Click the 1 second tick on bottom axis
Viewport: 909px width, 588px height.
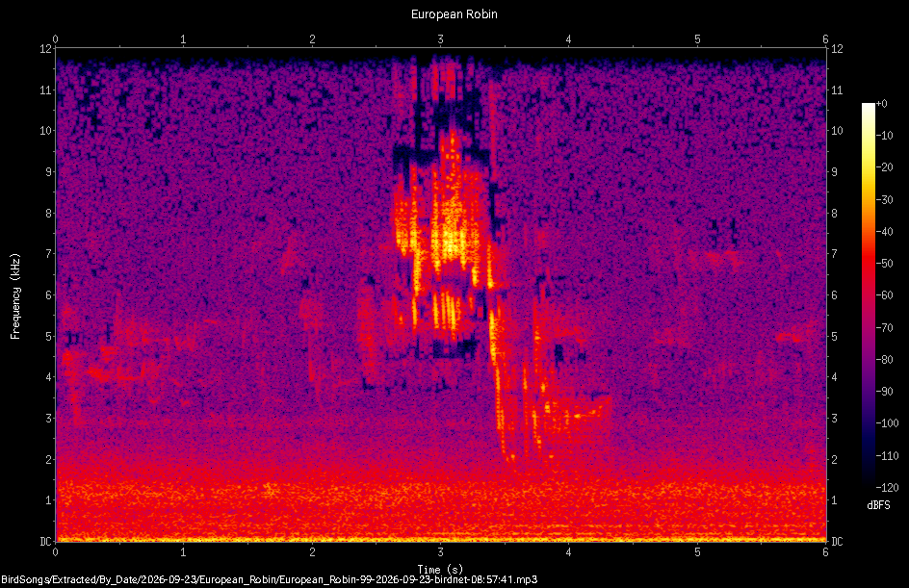click(183, 552)
